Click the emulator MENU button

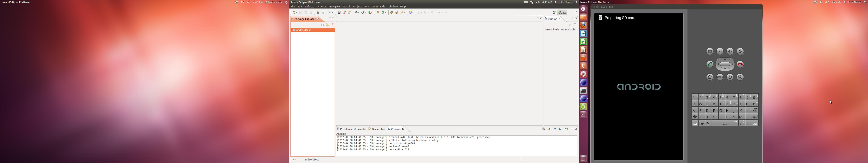[x=720, y=77]
